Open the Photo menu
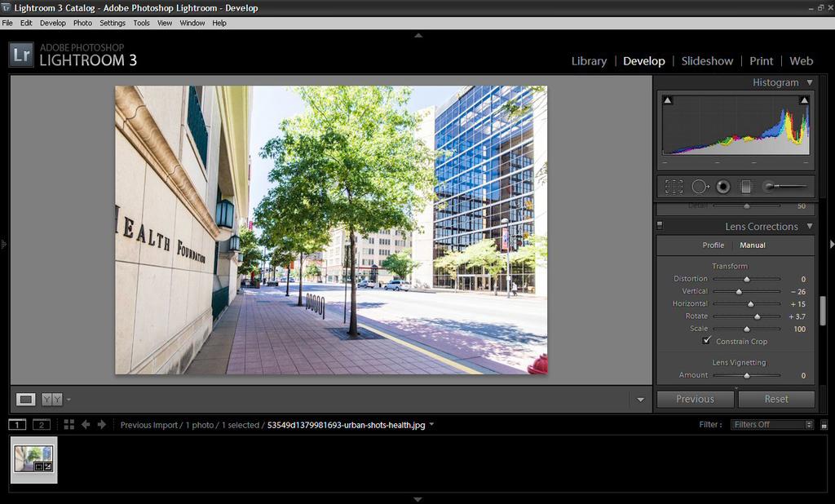The height and width of the screenshot is (504, 835). pos(82,23)
